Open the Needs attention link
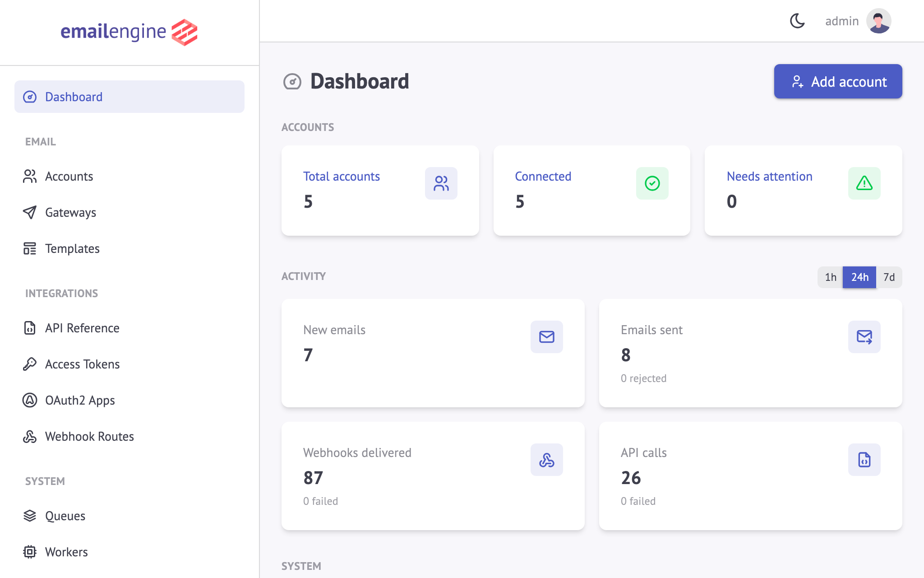The image size is (924, 578). pos(769,176)
